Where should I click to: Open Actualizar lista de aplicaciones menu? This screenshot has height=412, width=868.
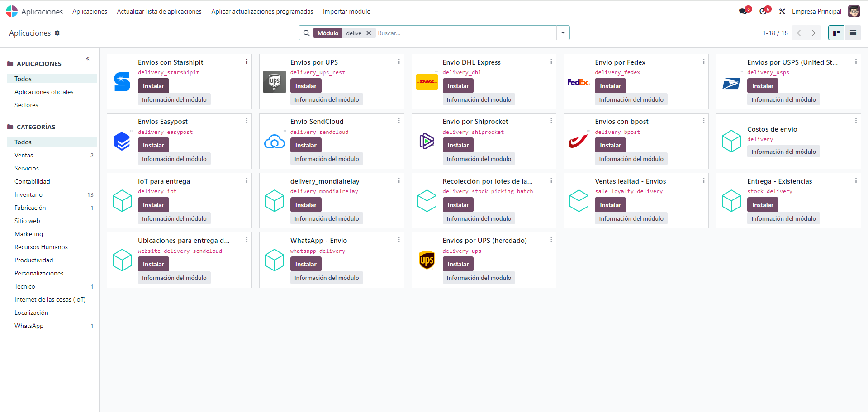pos(159,11)
